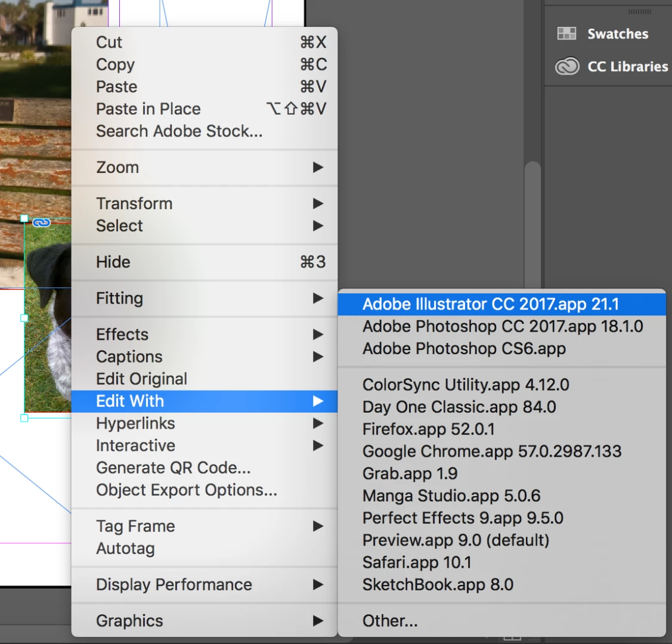Select Generate QR Code…
Viewport: 672px width, 644px height.
(x=205, y=468)
